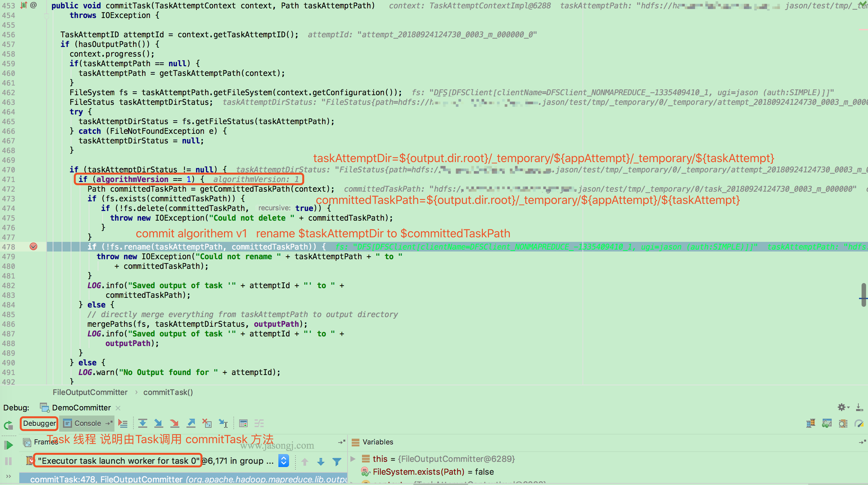Viewport: 868px width, 485px height.
Task: Click the Step Over debugger icon
Action: (142, 423)
